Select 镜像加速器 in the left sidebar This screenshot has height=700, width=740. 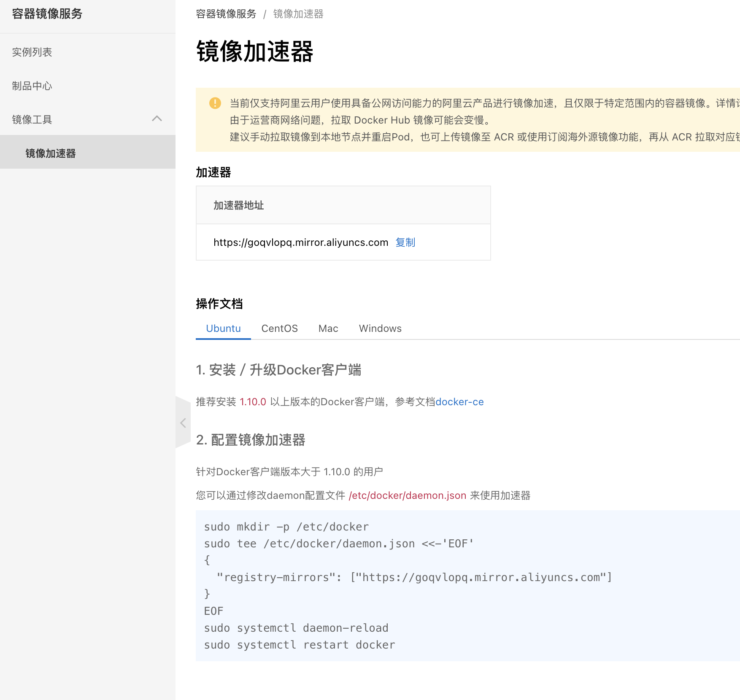(x=51, y=153)
